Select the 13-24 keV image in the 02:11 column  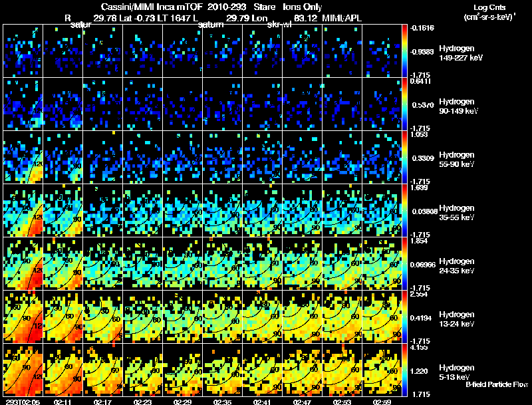63,317
